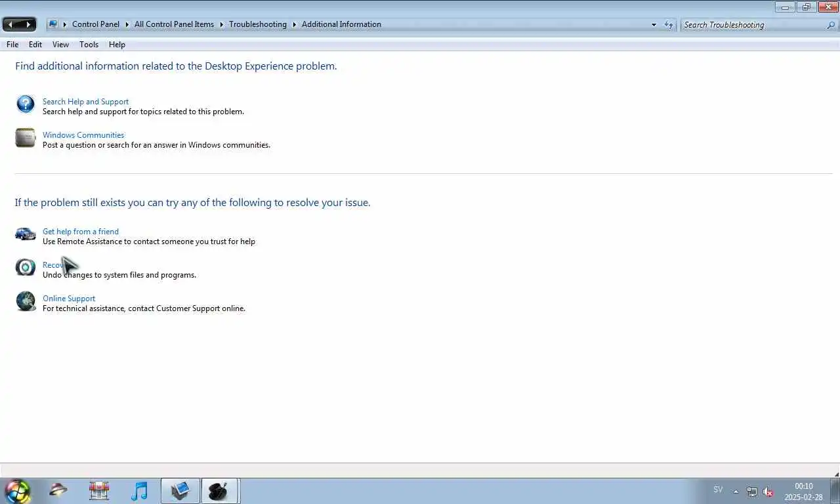Open the Windows Communities link
The width and height of the screenshot is (840, 504).
pos(83,135)
